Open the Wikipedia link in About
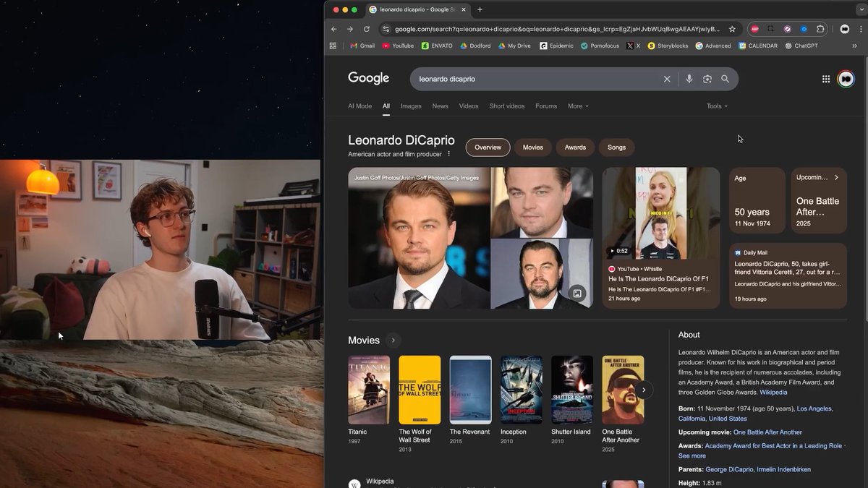 773,392
